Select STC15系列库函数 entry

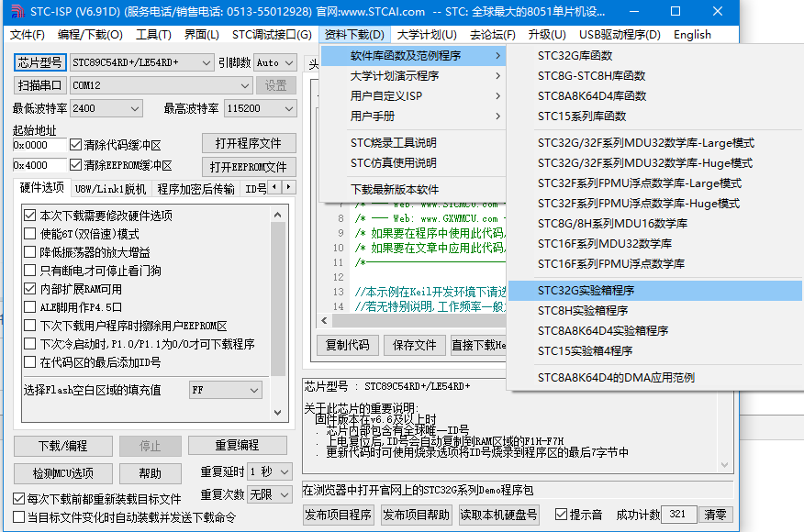(x=654, y=116)
